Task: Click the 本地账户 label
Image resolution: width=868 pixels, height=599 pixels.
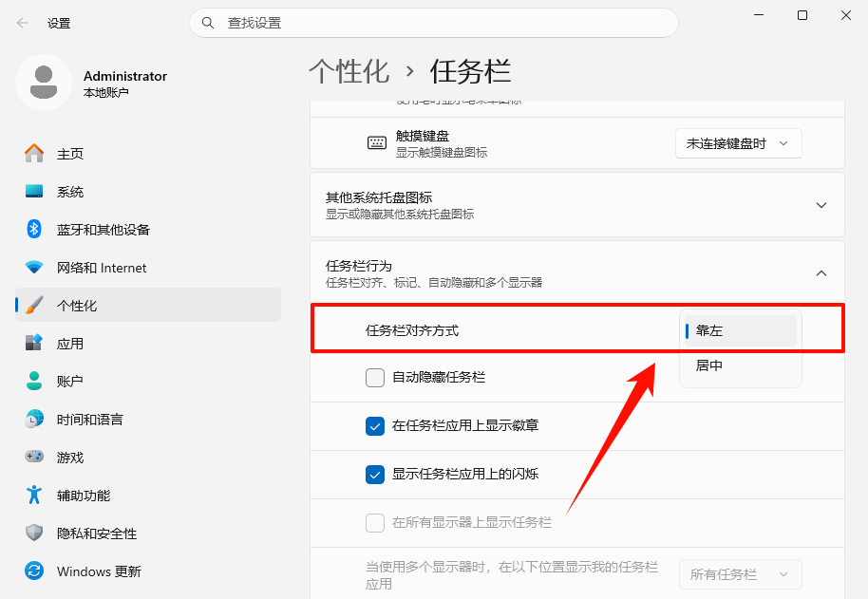Action: [105, 93]
